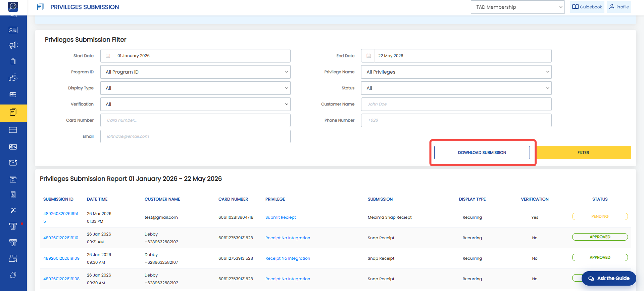This screenshot has height=291, width=644.
Task: Click card number 6061102813904718
Action: click(236, 217)
